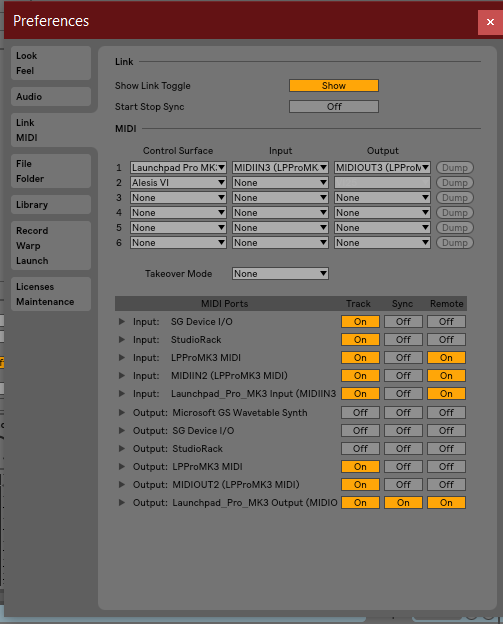Screen dimensions: 503x624
Task: Open the Licenses Maintenance tab
Action: 51,294
